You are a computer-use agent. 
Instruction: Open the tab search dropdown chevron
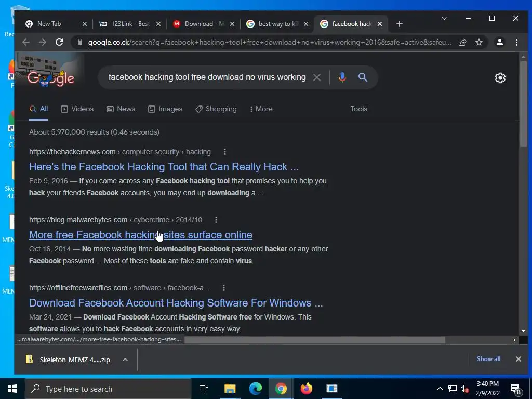click(x=444, y=18)
